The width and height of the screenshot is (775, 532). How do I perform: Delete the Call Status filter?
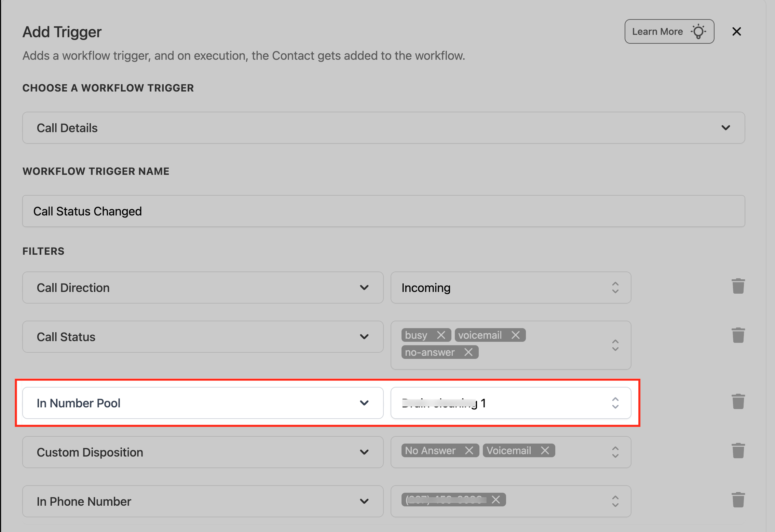(738, 335)
